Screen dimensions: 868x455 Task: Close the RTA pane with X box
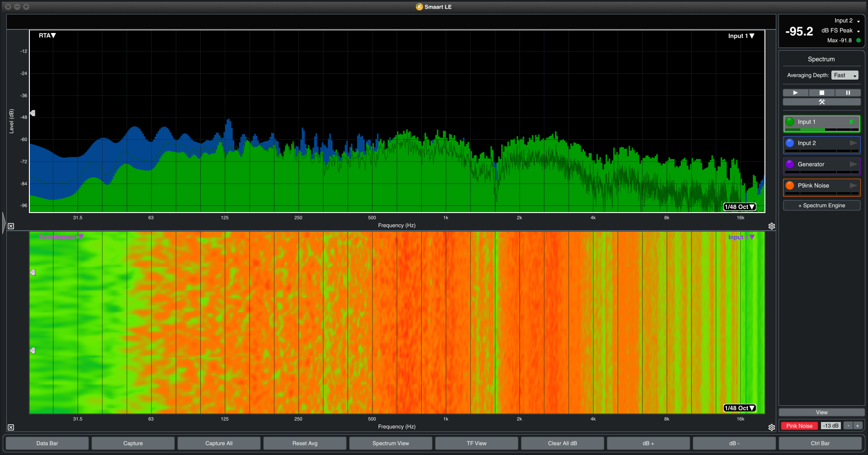tap(11, 226)
